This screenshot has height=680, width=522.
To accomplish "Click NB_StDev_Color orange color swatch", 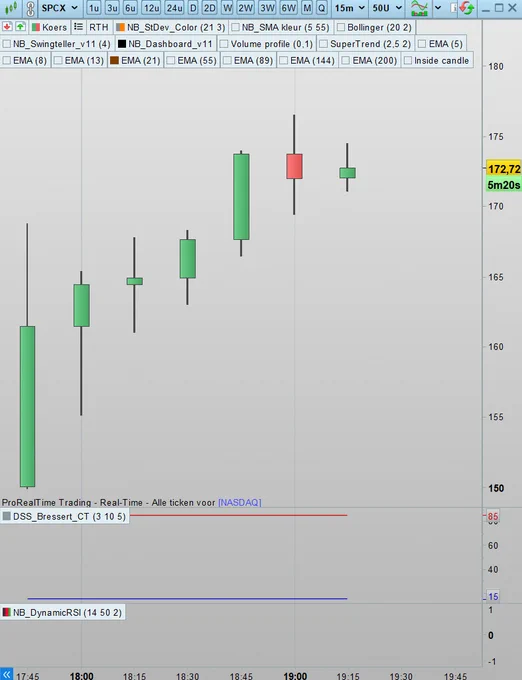I will pos(121,27).
